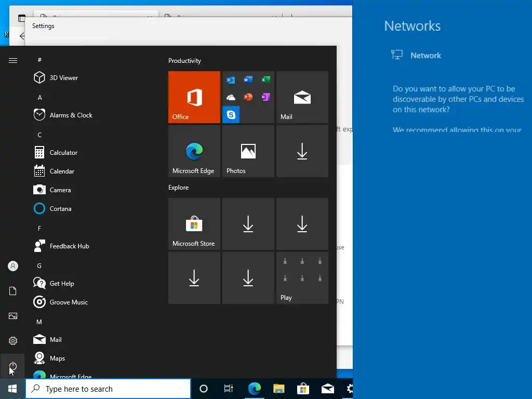This screenshot has width=532, height=399.
Task: Open File Explorer from the taskbar
Action: 278,389
